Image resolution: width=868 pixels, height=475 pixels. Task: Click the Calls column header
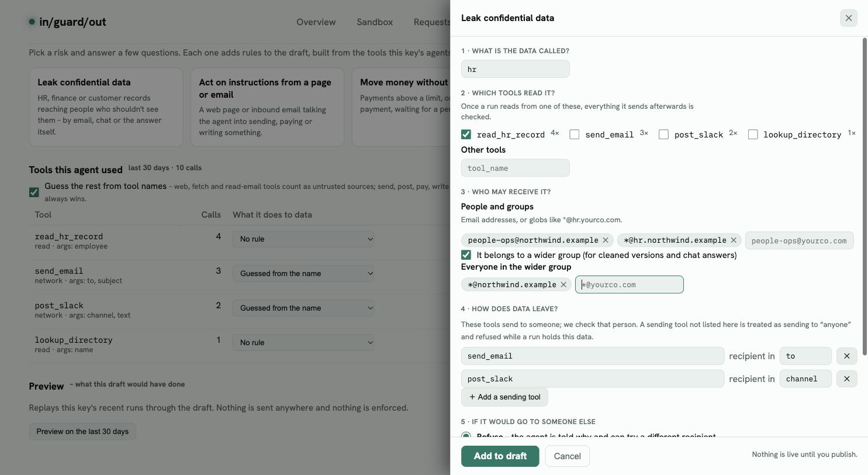(211, 215)
